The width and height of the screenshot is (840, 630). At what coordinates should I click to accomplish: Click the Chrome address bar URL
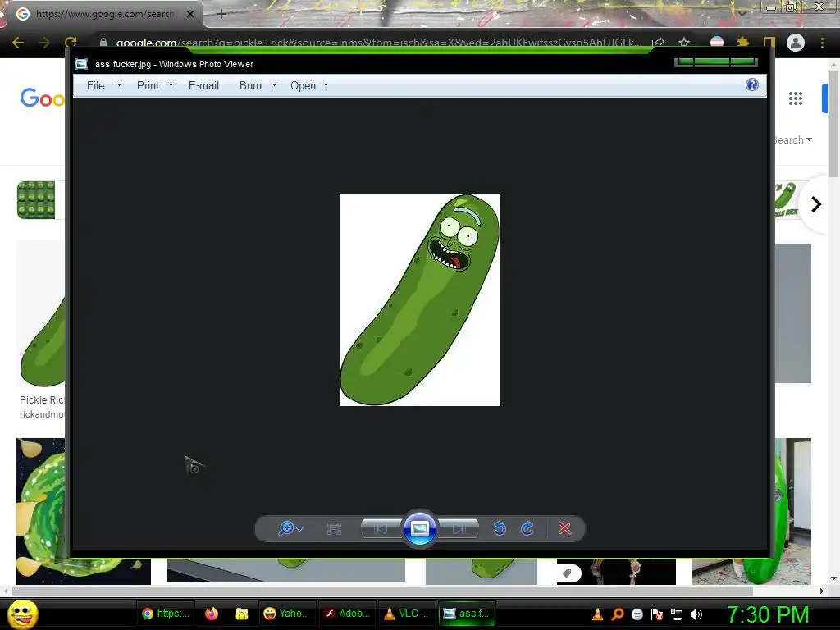click(x=377, y=43)
